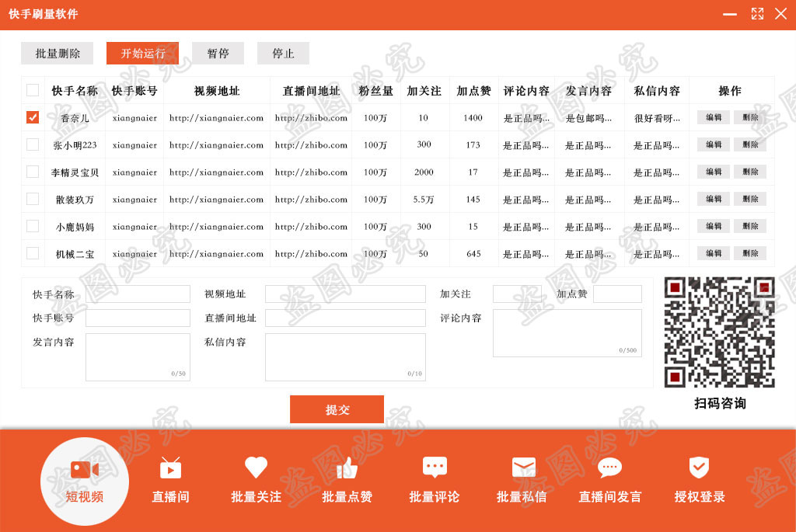Uncheck the 香奈儿 row checkbox
The height and width of the screenshot is (532, 796).
coord(33,117)
